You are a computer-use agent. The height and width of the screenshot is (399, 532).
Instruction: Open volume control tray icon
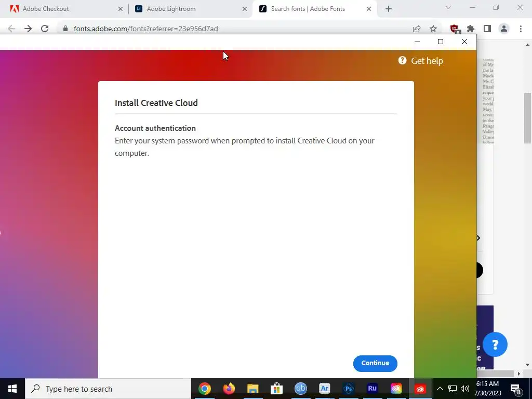[465, 389]
